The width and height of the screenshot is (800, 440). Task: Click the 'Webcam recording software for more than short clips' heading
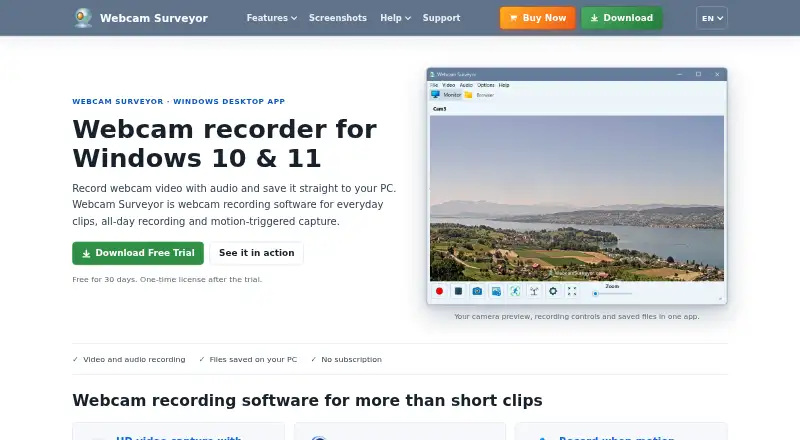click(x=307, y=401)
